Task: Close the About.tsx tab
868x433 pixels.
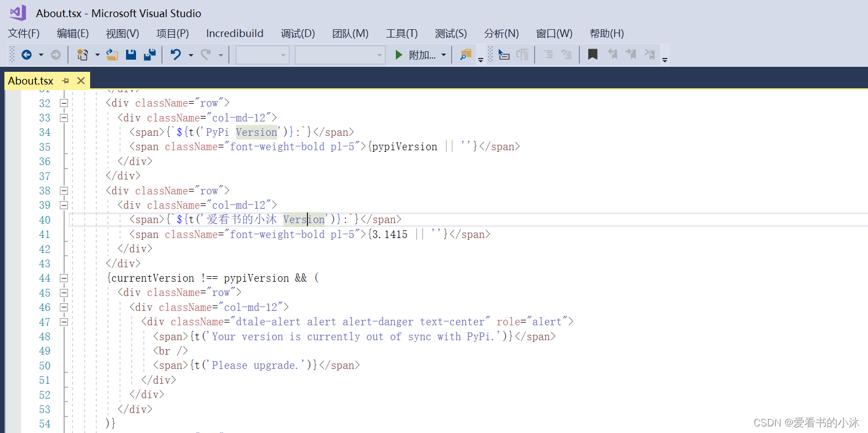Action: 81,81
